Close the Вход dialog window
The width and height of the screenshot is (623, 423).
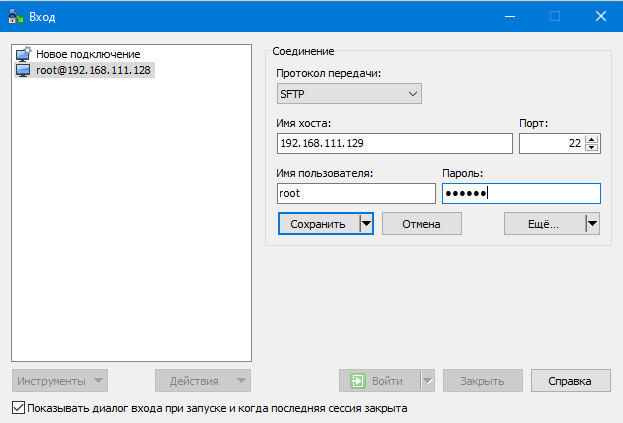coord(600,16)
